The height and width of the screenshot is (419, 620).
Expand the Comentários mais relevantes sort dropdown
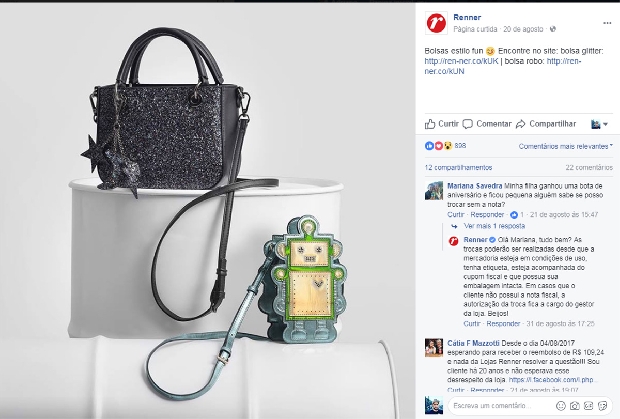point(565,146)
